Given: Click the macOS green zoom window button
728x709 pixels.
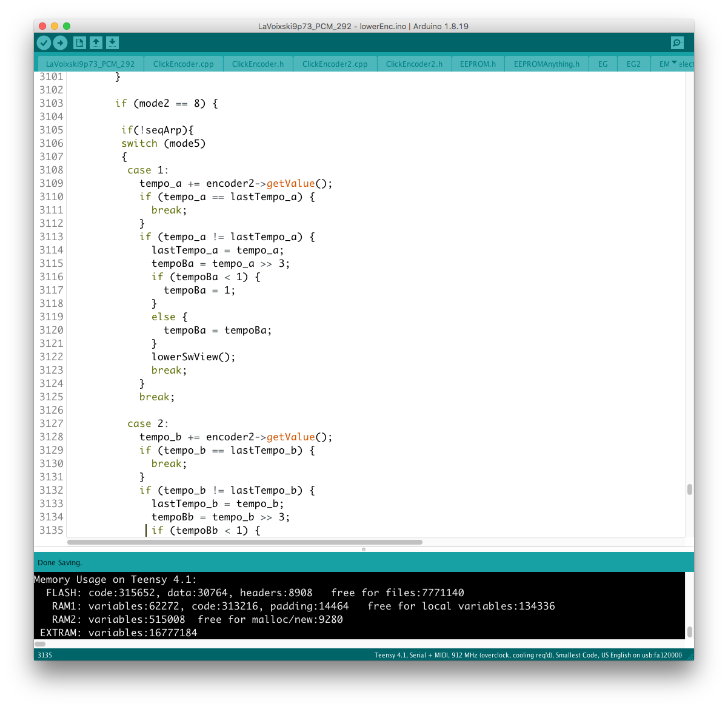Looking at the screenshot, I should click(x=67, y=26).
